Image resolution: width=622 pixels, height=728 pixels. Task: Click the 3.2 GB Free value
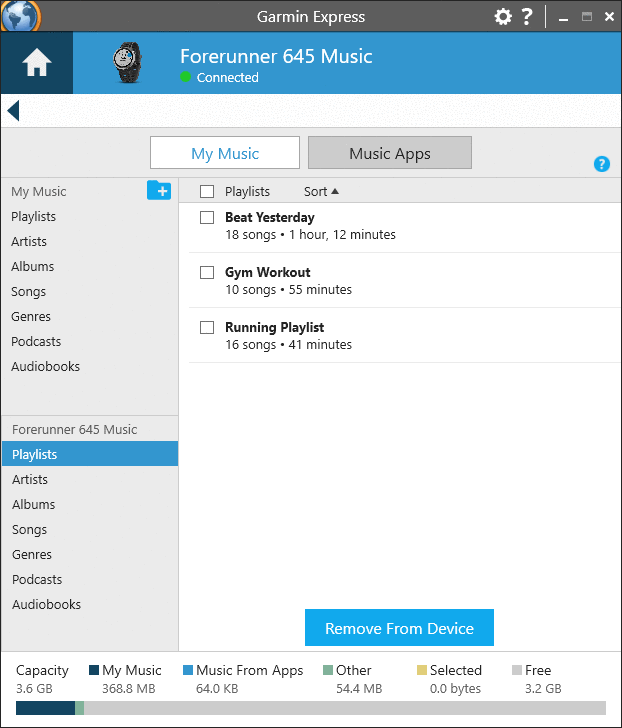click(x=543, y=689)
